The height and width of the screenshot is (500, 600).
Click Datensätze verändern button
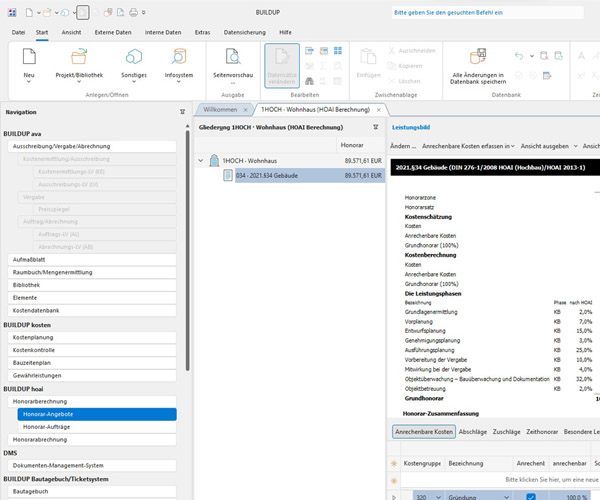coord(282,66)
